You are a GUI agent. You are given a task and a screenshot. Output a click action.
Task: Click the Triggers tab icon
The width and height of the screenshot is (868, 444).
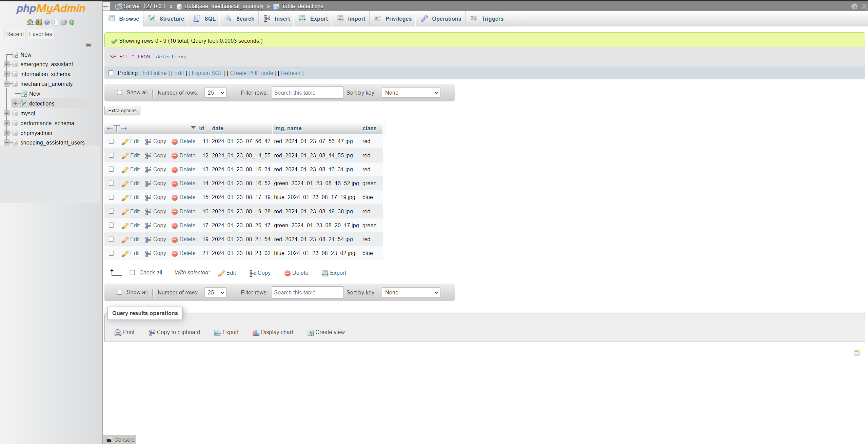474,19
